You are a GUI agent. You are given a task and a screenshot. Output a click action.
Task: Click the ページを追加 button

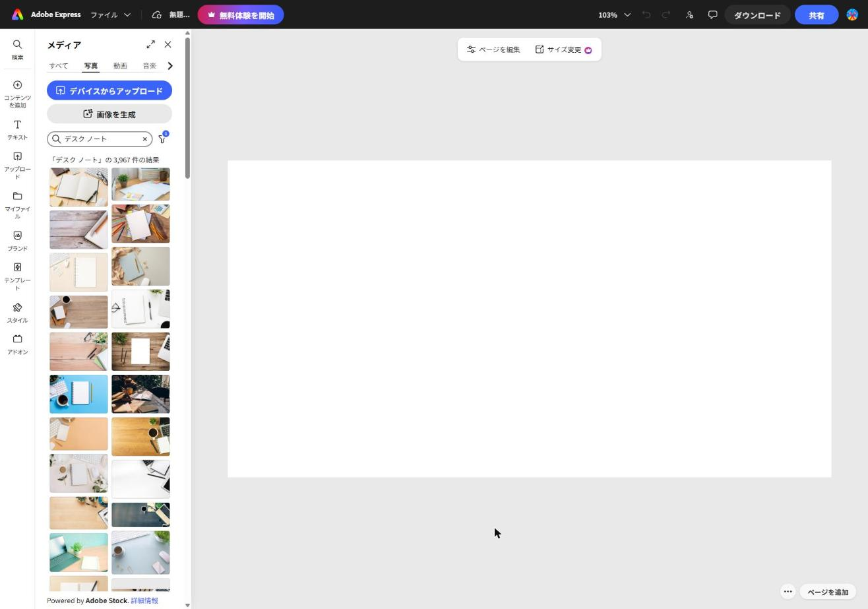[828, 591]
